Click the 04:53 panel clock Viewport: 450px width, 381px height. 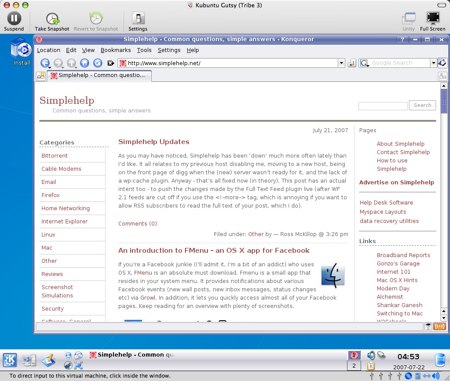pyautogui.click(x=408, y=357)
